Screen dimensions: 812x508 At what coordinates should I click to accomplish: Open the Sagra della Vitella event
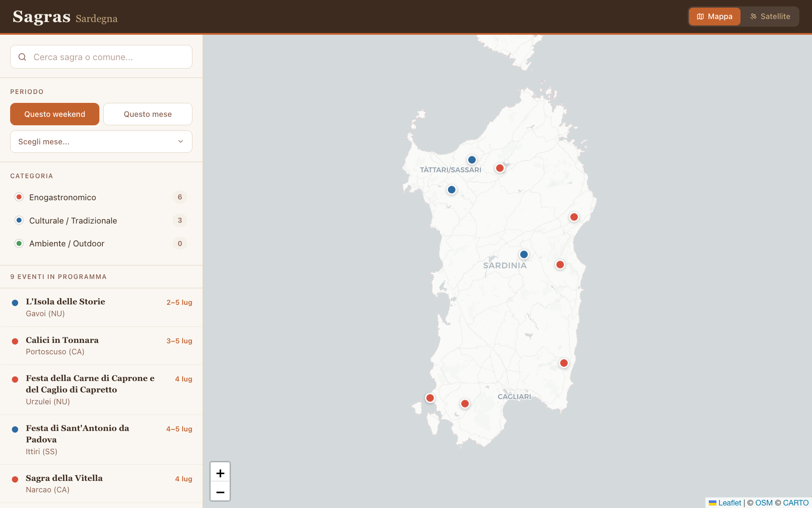click(x=101, y=483)
